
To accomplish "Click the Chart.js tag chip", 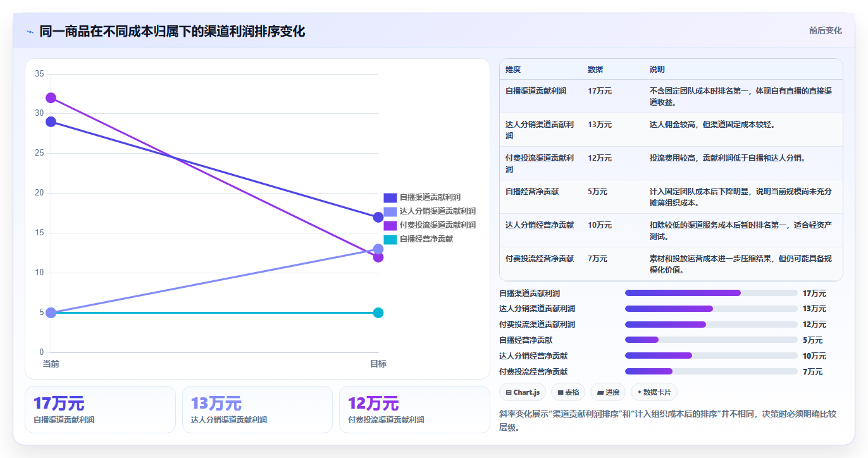I will click(523, 392).
